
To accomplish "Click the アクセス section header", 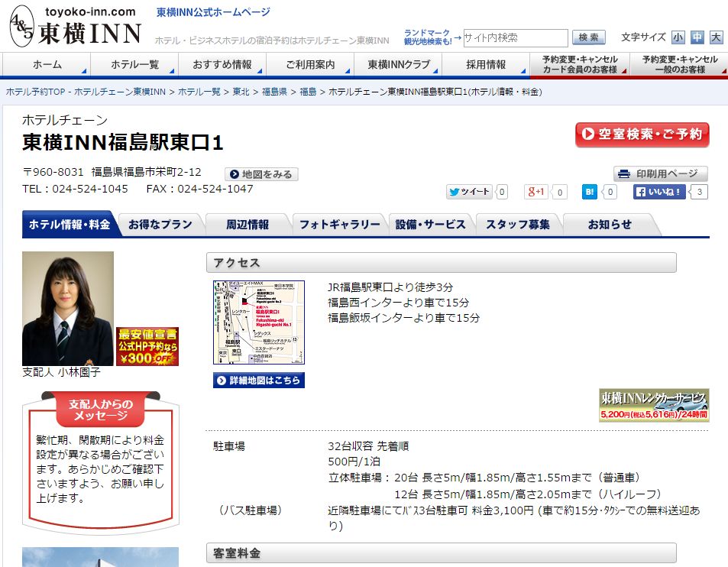I will 441,263.
